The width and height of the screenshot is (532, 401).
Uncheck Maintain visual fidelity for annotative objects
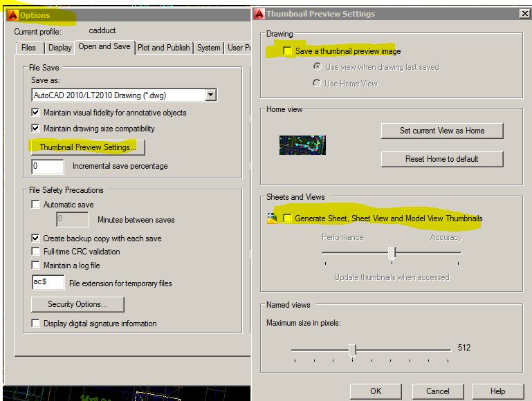(35, 112)
